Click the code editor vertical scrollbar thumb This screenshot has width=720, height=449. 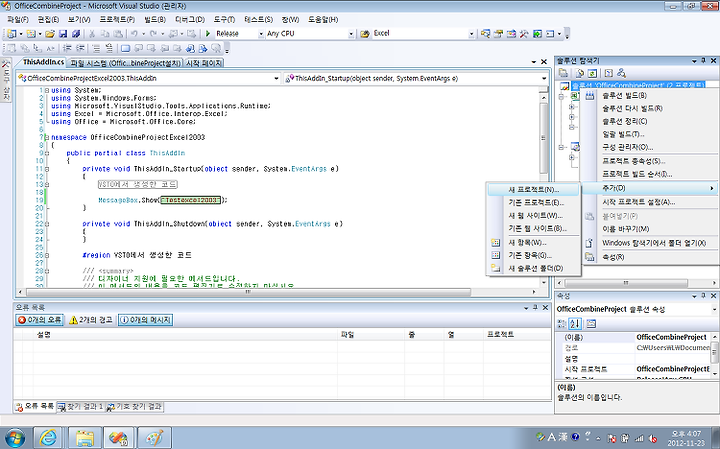click(x=544, y=138)
